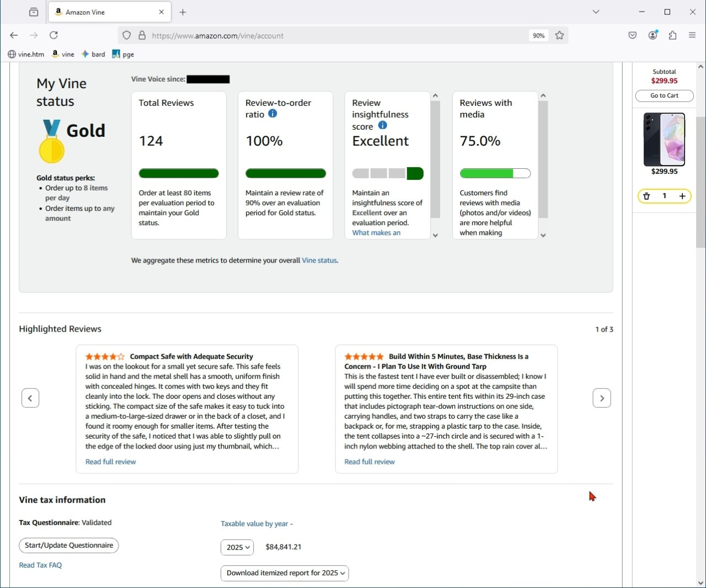Open the Firefox hamburger application menu
The image size is (706, 588).
[x=692, y=35]
